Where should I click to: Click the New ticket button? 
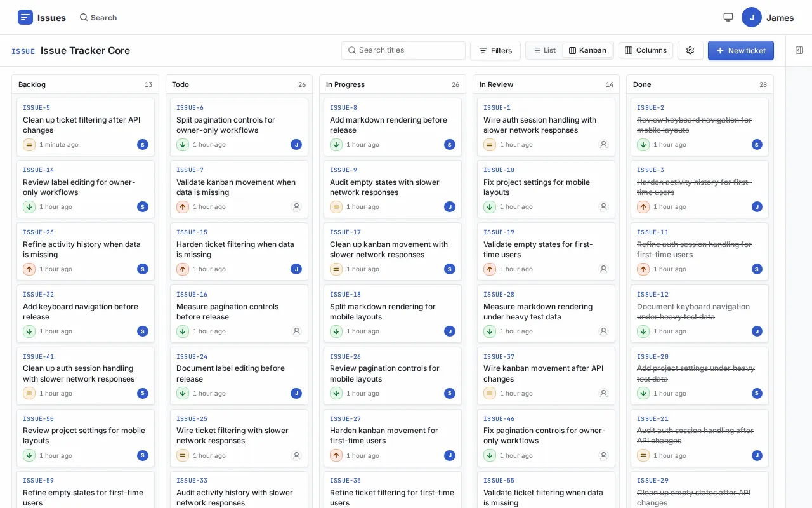(x=741, y=50)
